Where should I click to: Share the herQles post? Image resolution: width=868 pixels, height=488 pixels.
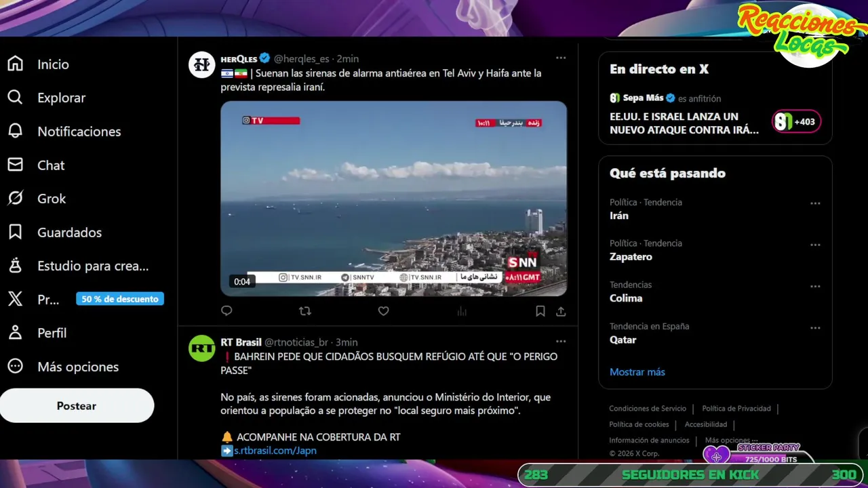[x=561, y=311]
